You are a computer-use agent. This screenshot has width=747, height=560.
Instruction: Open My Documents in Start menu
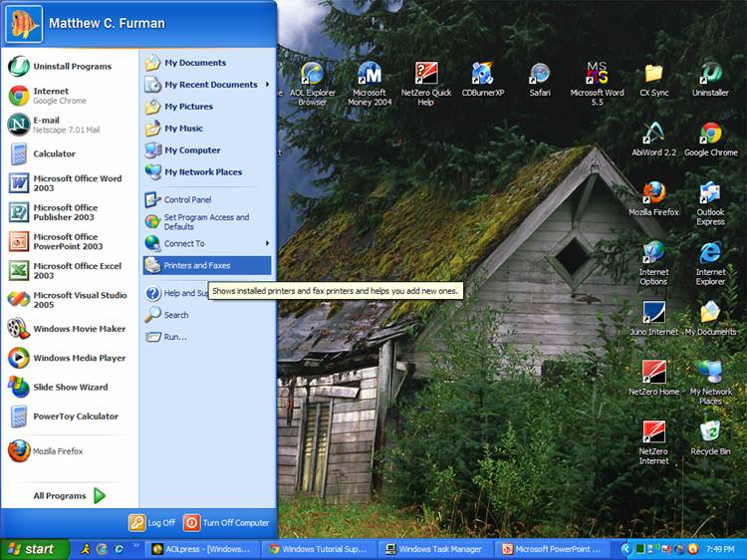tap(207, 63)
